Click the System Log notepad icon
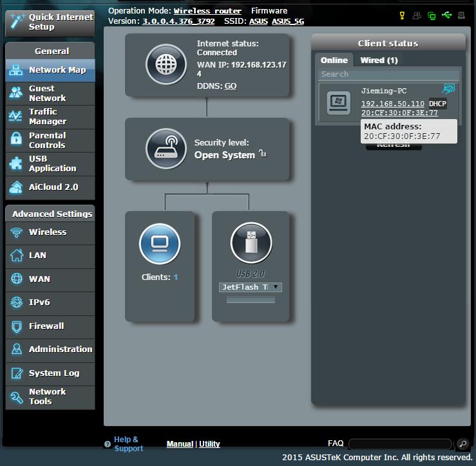Screen dimensions: 476x466 [x=17, y=373]
